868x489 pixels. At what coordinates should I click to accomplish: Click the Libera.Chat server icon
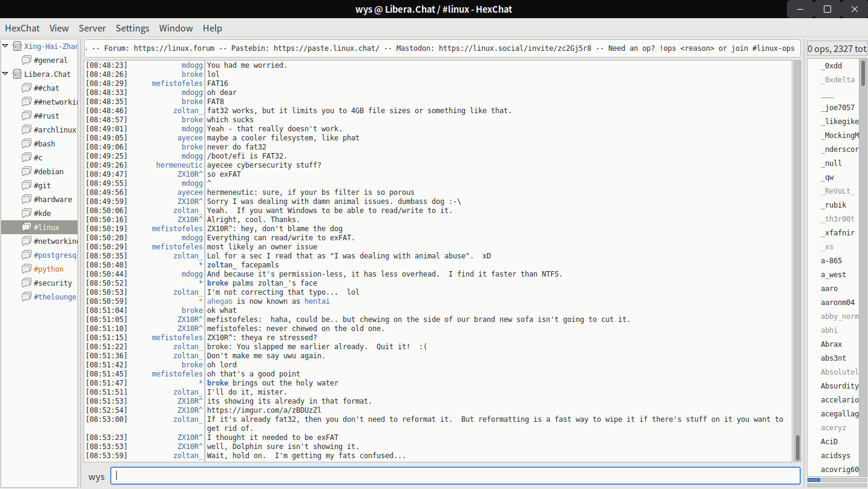coord(17,74)
